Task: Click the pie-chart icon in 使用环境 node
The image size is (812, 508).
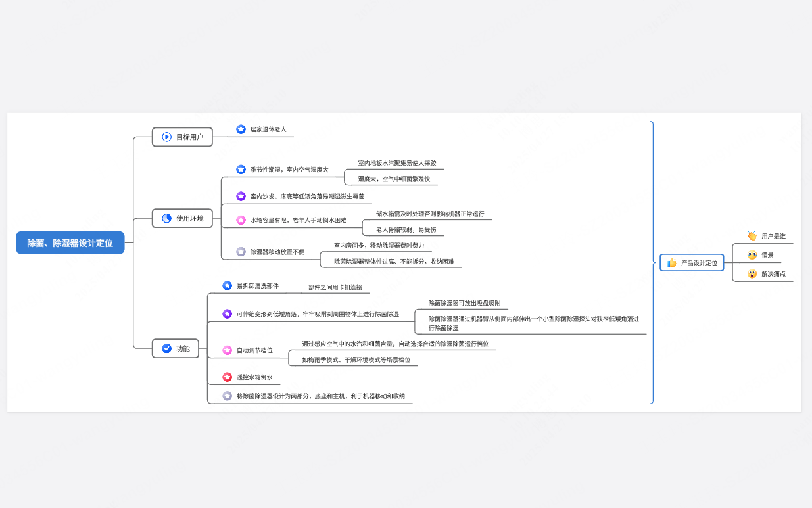Action: tap(167, 218)
